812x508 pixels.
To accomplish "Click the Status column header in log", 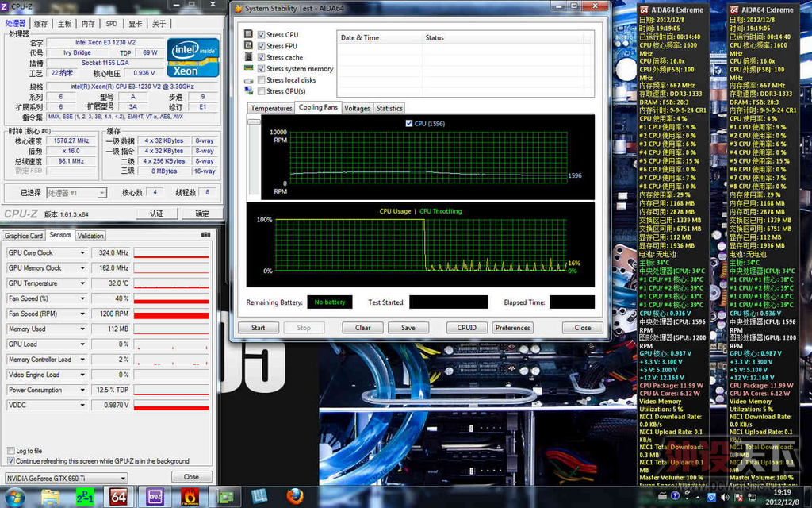I will pos(502,38).
